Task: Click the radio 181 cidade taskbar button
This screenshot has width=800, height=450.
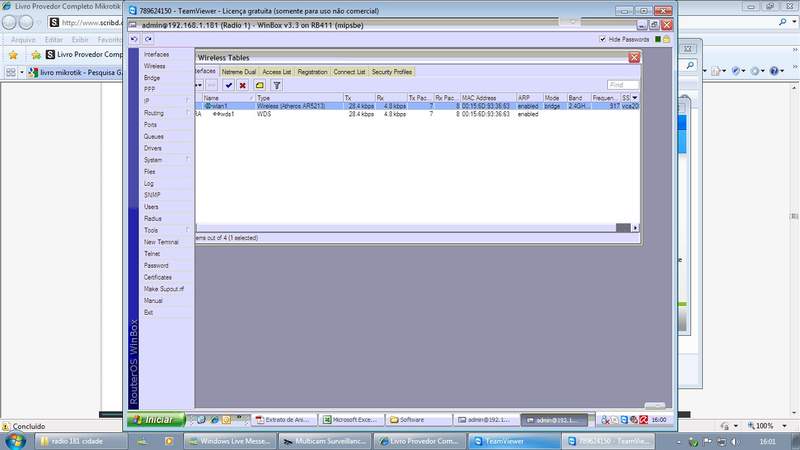Action: click(x=80, y=441)
